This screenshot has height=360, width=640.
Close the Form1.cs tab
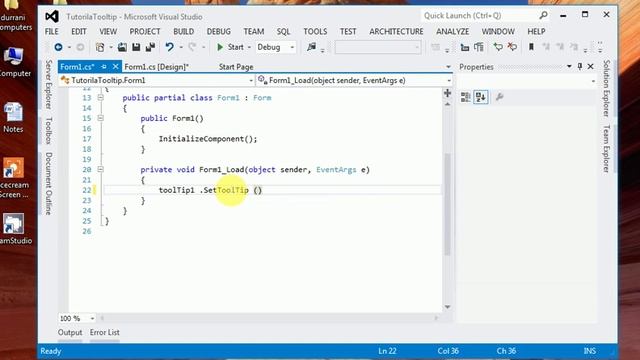(x=116, y=67)
